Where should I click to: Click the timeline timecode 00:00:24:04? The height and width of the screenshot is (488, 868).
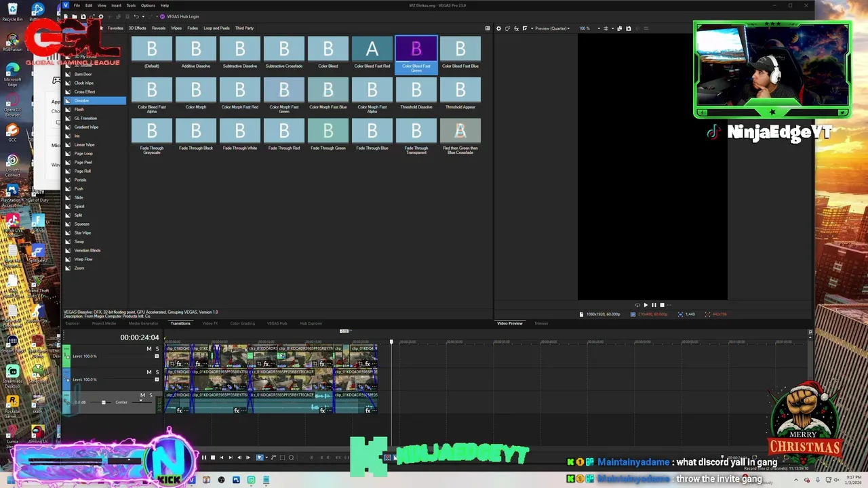point(140,338)
